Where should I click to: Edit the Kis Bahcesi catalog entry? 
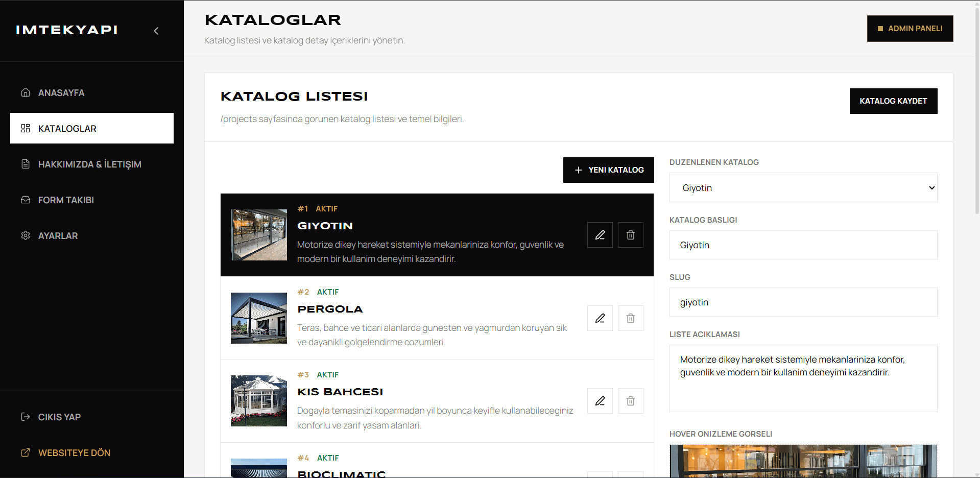600,401
